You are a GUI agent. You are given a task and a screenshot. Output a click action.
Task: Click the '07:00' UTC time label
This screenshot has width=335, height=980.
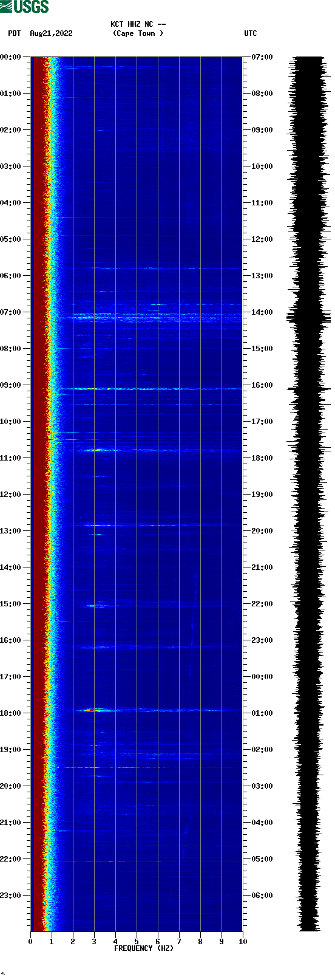pyautogui.click(x=262, y=57)
